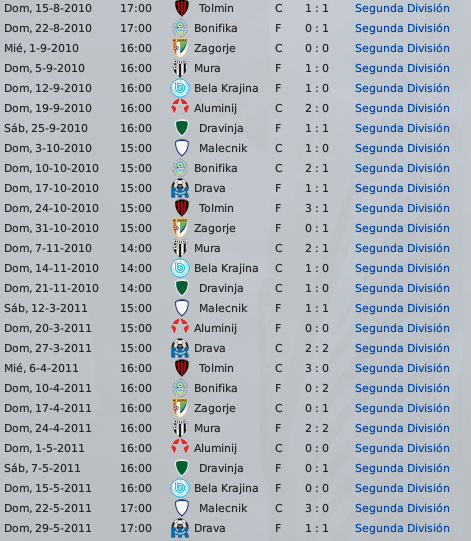The width and height of the screenshot is (471, 541).
Task: Open Segunda División link for 15-8-2010 match
Action: click(x=402, y=8)
